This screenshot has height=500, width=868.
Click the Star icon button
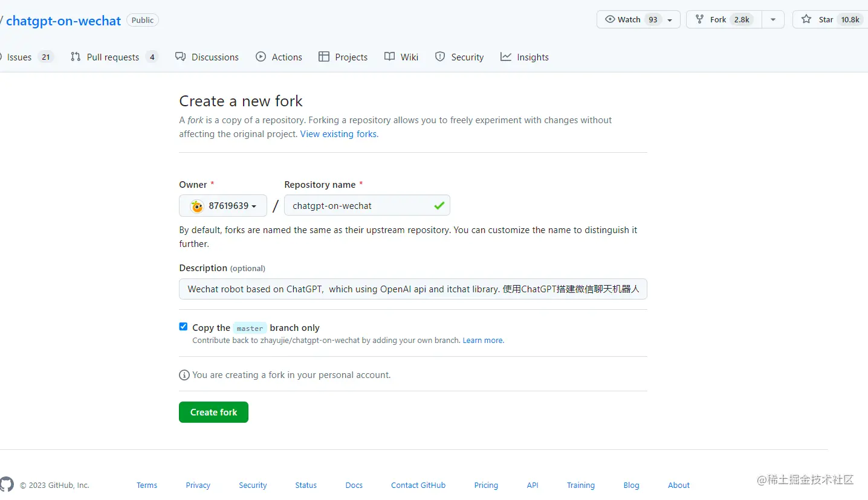[x=806, y=19]
